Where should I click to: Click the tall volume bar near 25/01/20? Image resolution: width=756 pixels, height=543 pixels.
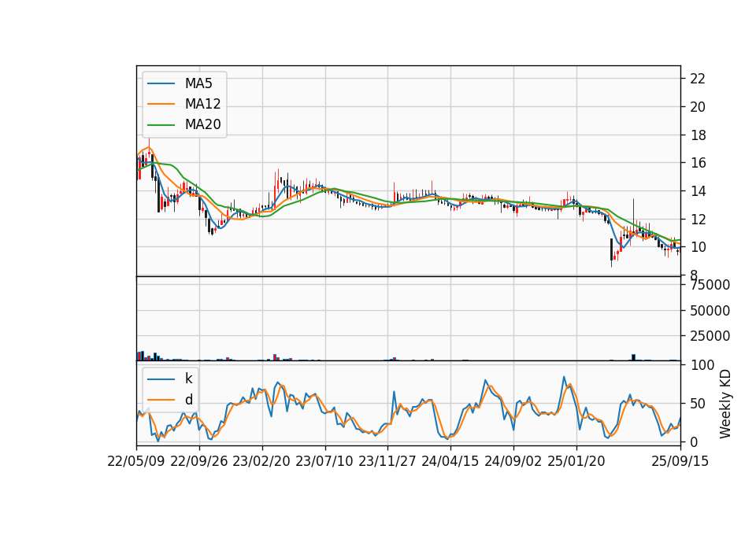(633, 357)
